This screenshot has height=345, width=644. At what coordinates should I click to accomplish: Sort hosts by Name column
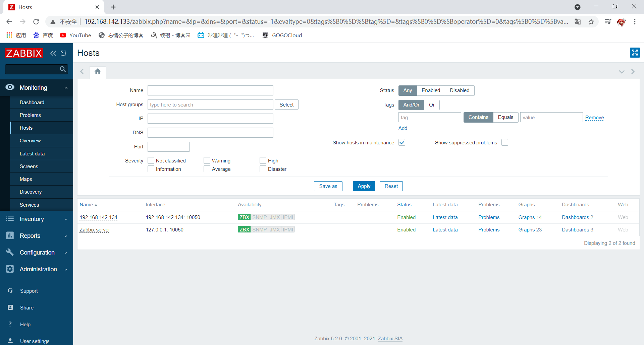pyautogui.click(x=88, y=205)
